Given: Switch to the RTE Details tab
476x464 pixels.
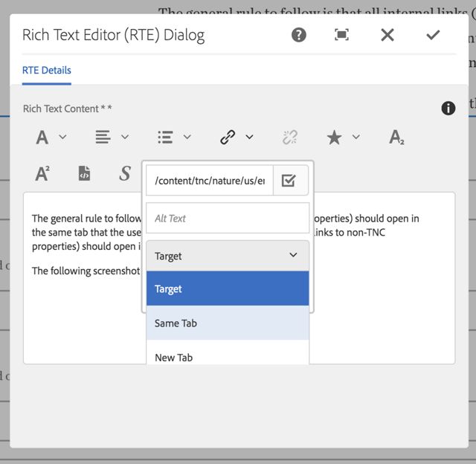Looking at the screenshot, I should 47,71.
